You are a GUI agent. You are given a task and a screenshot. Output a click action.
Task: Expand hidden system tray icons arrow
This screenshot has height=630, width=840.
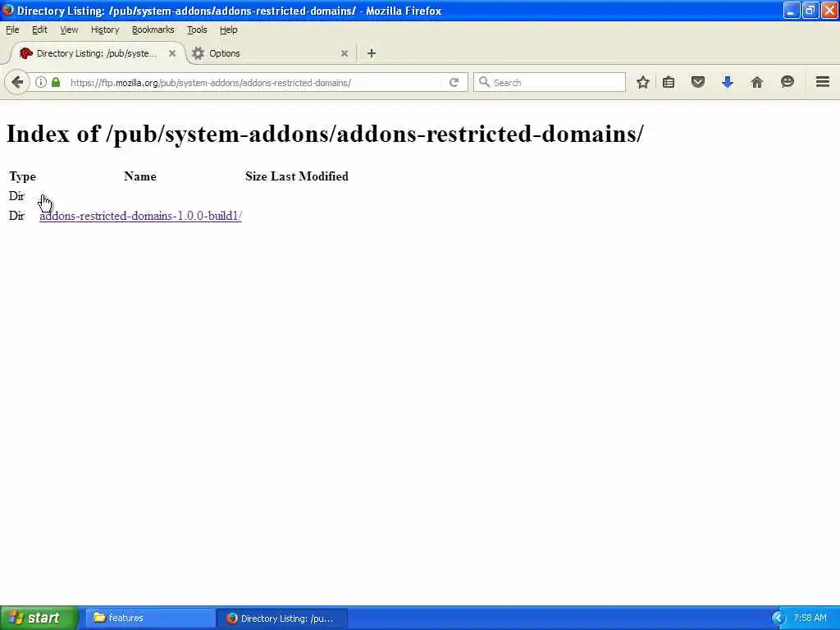point(778,619)
